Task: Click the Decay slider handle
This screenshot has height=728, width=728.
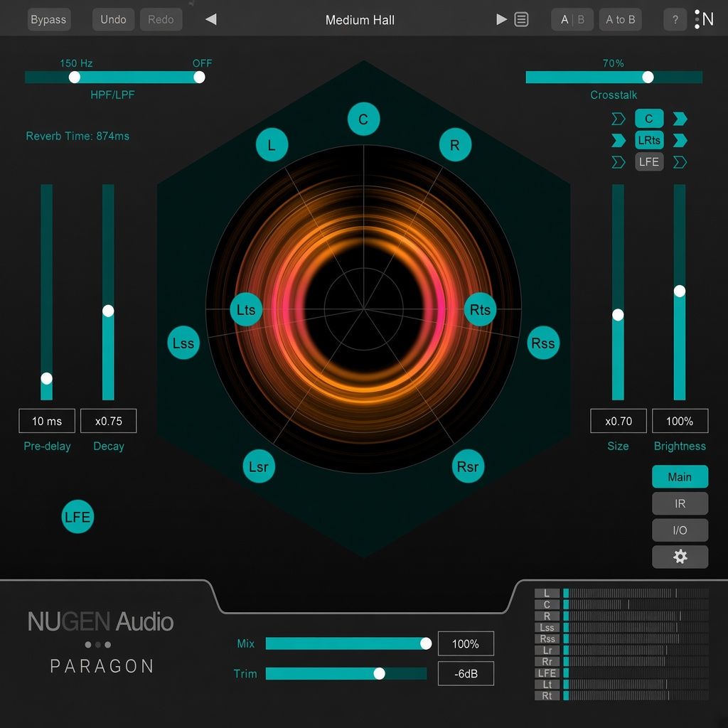Action: (108, 311)
